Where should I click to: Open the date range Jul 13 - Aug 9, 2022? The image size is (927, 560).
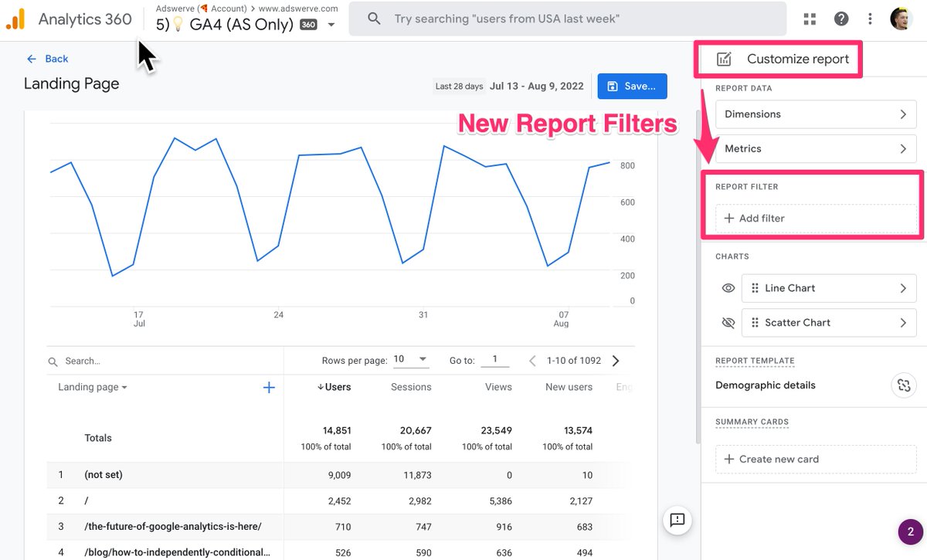[536, 86]
